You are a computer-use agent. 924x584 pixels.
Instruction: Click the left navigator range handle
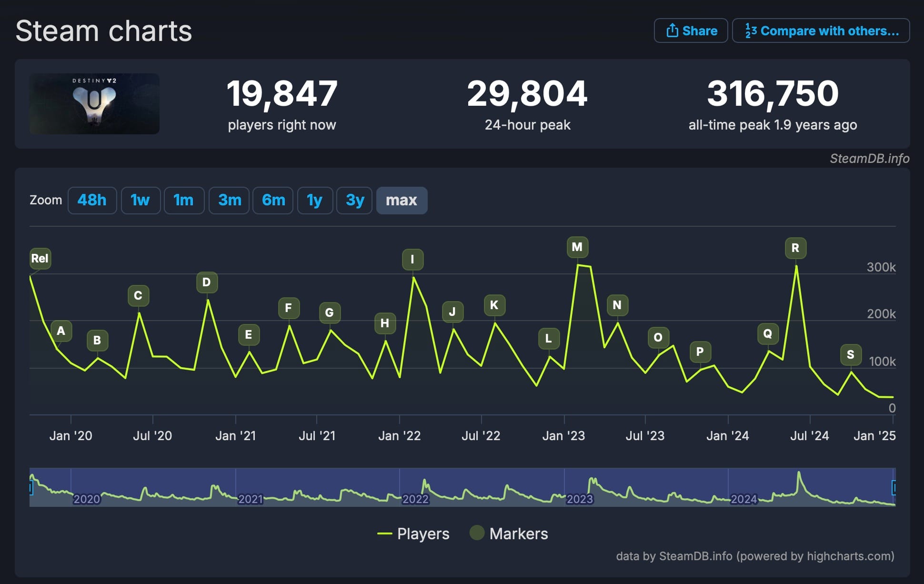pyautogui.click(x=31, y=487)
